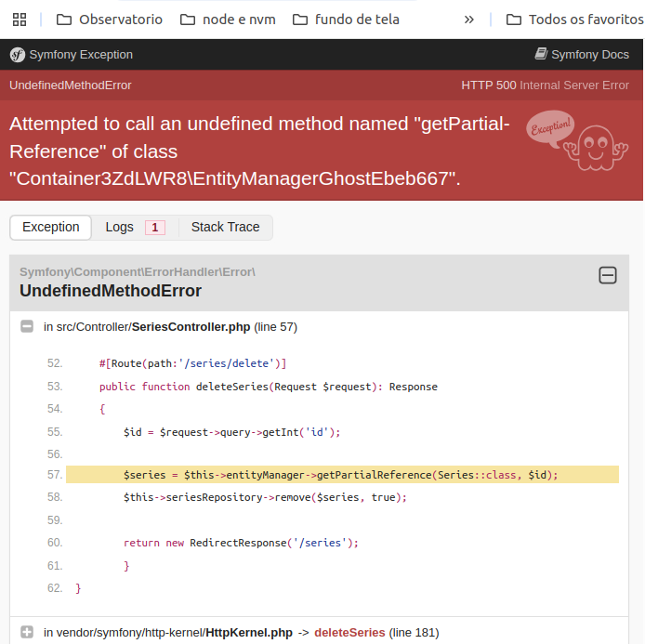Viewport: 645px width, 644px height.
Task: Click the deleteSeries function declaration line 53
Action: tap(269, 387)
